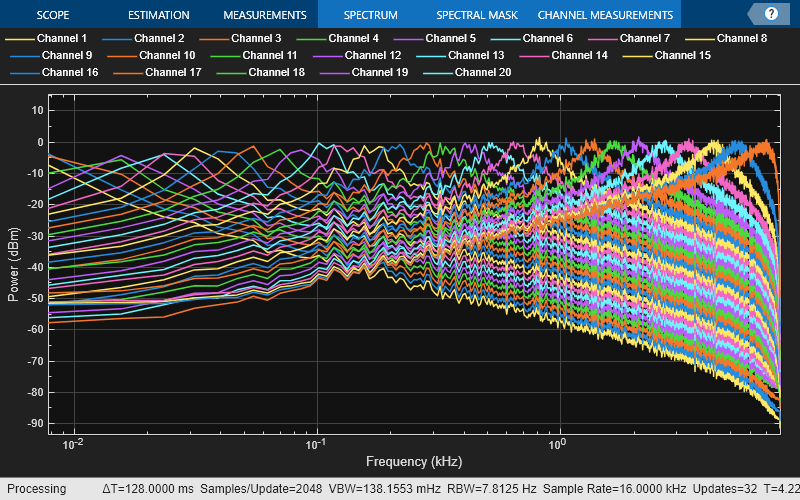This screenshot has width=800, height=500.
Task: Toggle Channel 2 legend entry
Action: (143, 38)
